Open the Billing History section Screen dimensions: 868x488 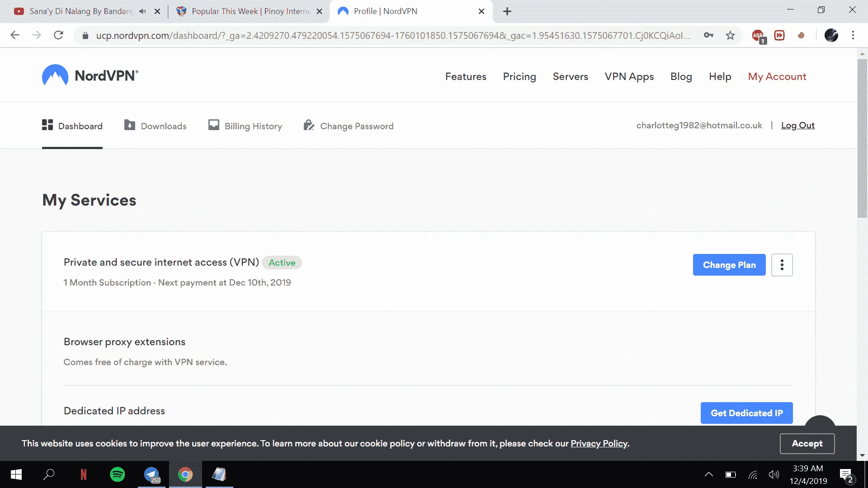pyautogui.click(x=245, y=126)
